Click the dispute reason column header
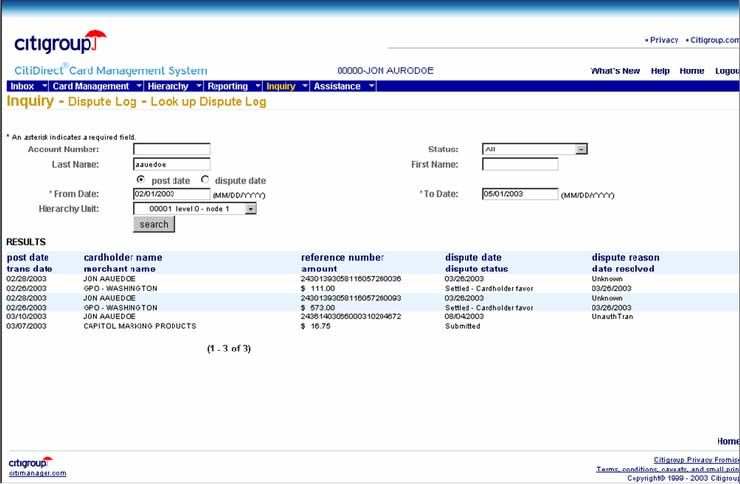This screenshot has height=484, width=740. tap(625, 258)
